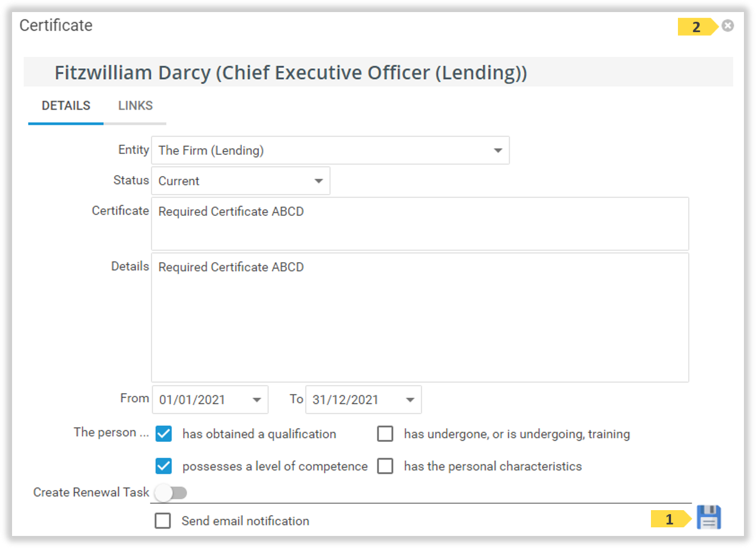Image resolution: width=756 pixels, height=548 pixels.
Task: Open the From date picker arrow
Action: [x=257, y=400]
